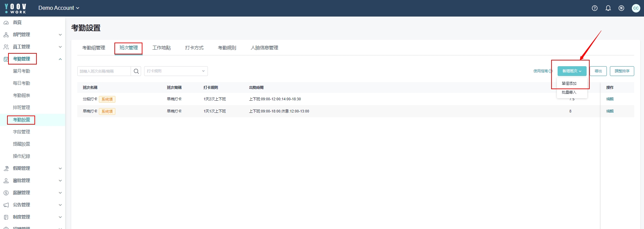Select 單個添加 from the dropdown menu
The height and width of the screenshot is (229, 644).
point(569,83)
